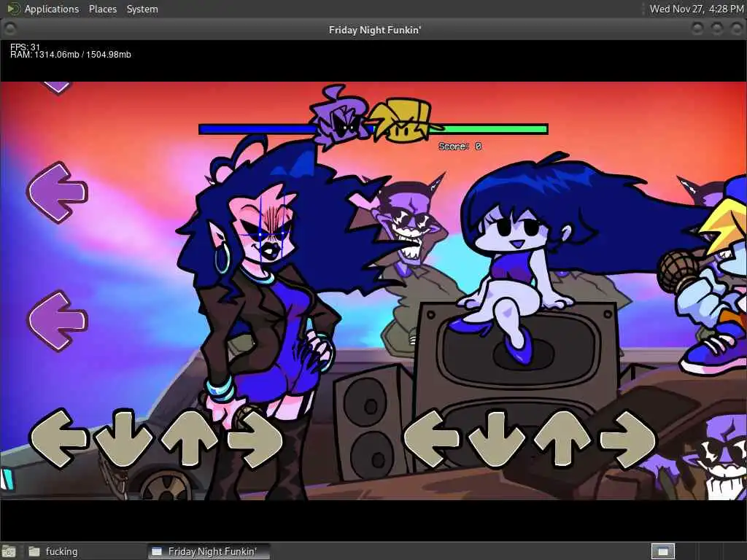Open the Places menu
The width and height of the screenshot is (747, 560).
(x=102, y=9)
